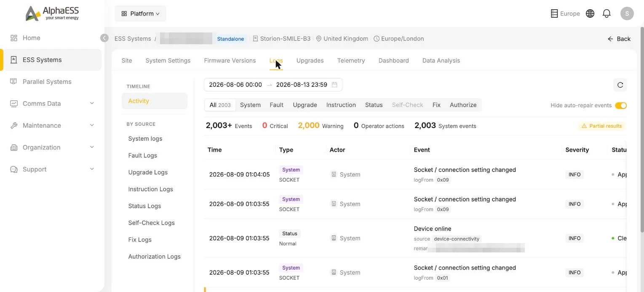Viewport: 644px width, 292px height.
Task: Expand the Organization menu chevron
Action: [x=92, y=147]
